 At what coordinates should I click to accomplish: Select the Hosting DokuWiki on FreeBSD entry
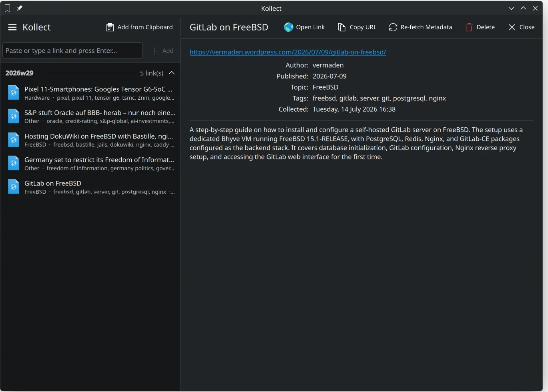coord(90,140)
